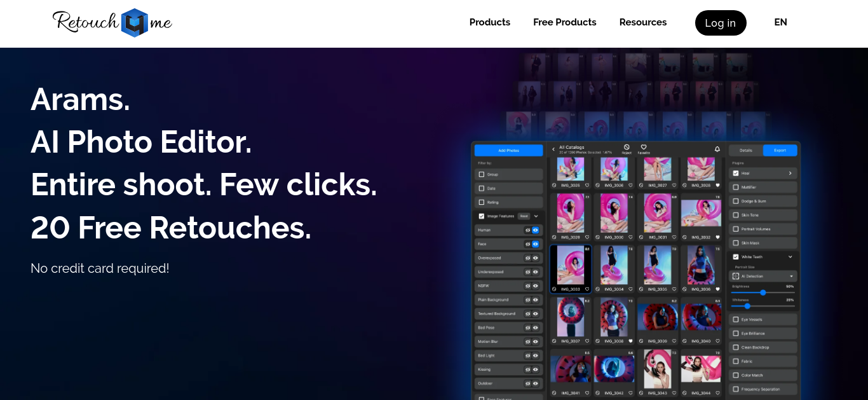Click the Reject icon in the catalog toolbar
868x400 pixels.
(627, 148)
